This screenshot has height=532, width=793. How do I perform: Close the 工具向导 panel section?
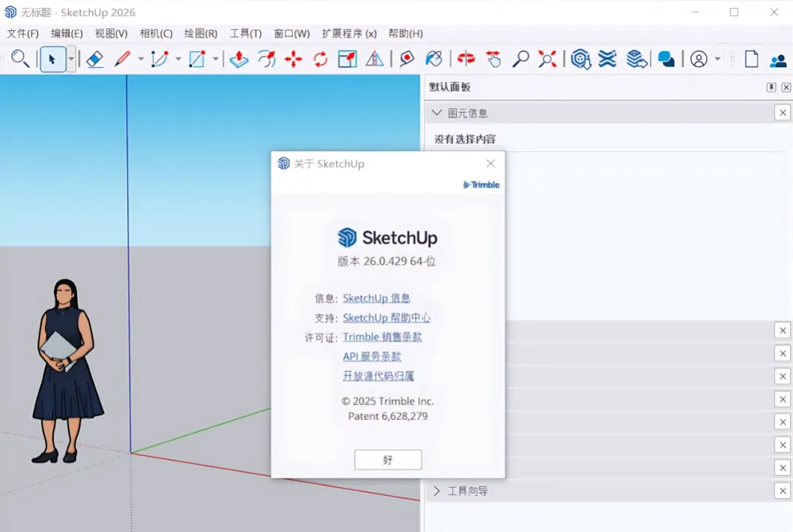(x=783, y=491)
